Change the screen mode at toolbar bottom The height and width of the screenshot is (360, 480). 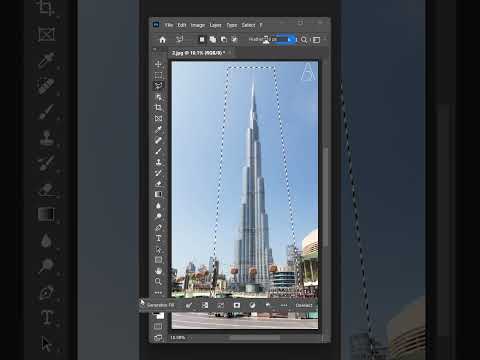158,338
